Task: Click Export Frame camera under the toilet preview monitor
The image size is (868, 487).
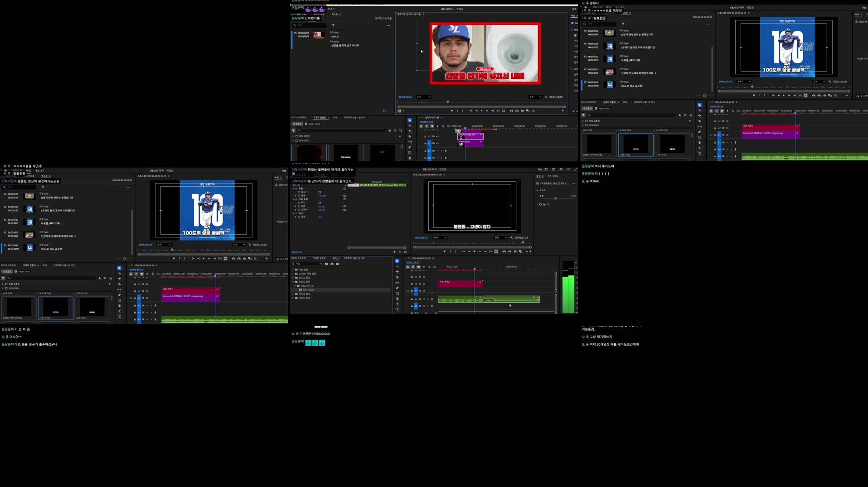Action: click(522, 111)
